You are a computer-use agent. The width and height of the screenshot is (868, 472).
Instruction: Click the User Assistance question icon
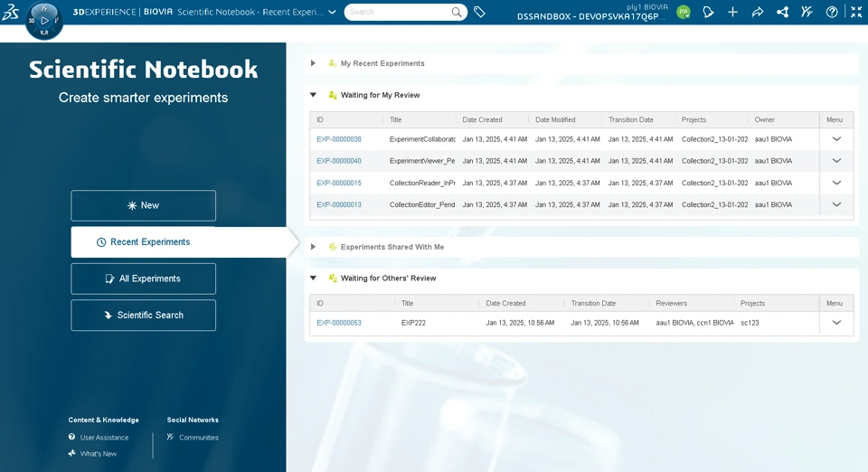click(x=72, y=437)
